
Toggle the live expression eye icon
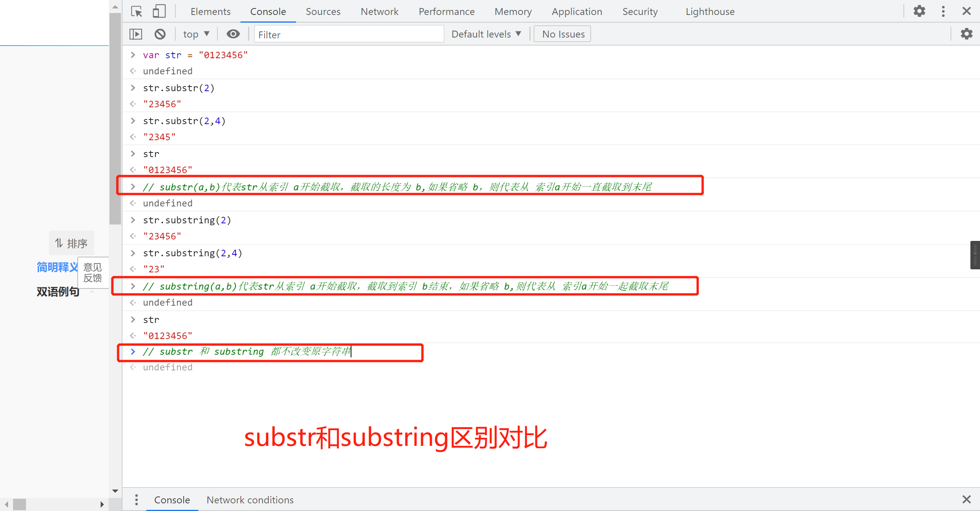[233, 34]
